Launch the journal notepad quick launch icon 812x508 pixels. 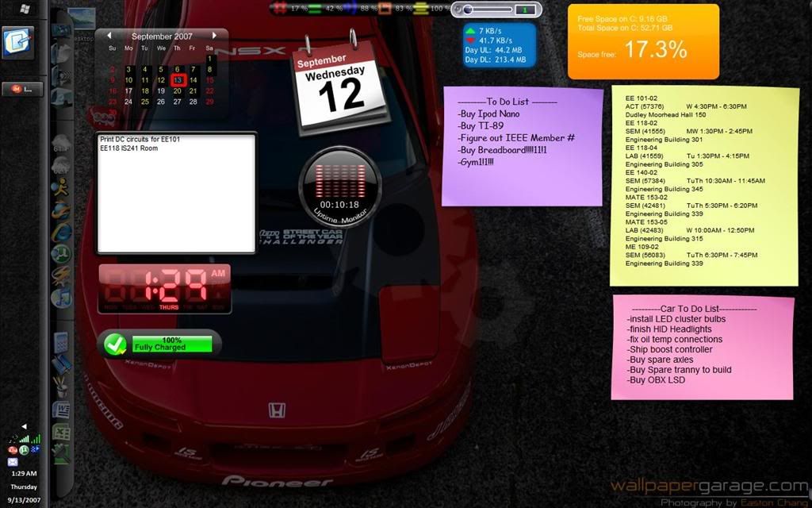tap(17, 42)
